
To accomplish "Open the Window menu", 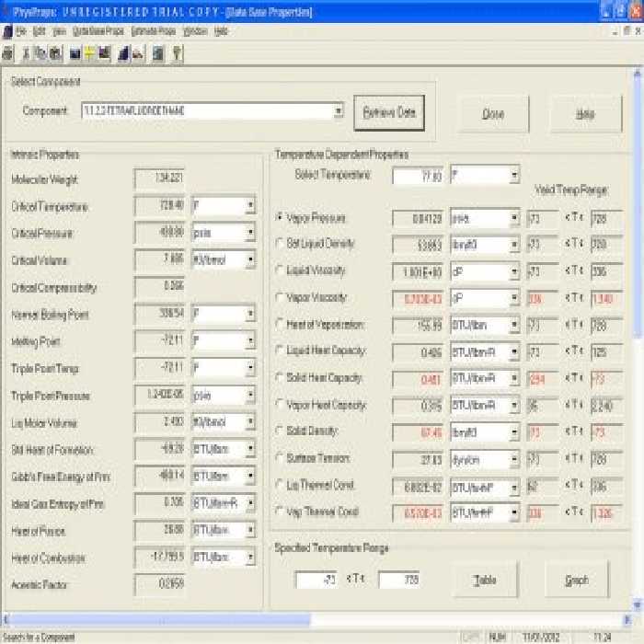I will point(195,31).
